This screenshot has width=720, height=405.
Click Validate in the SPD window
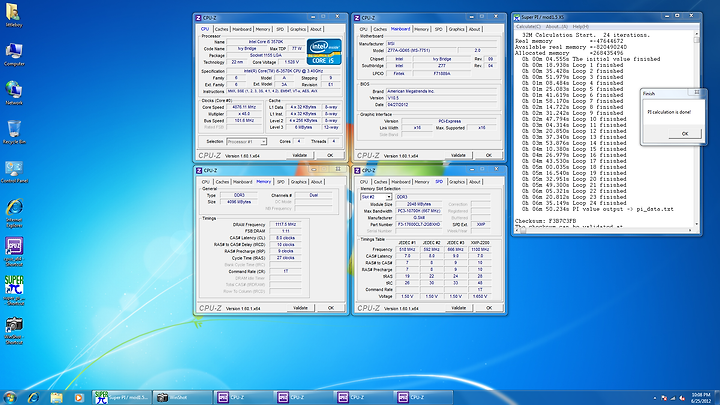[459, 308]
